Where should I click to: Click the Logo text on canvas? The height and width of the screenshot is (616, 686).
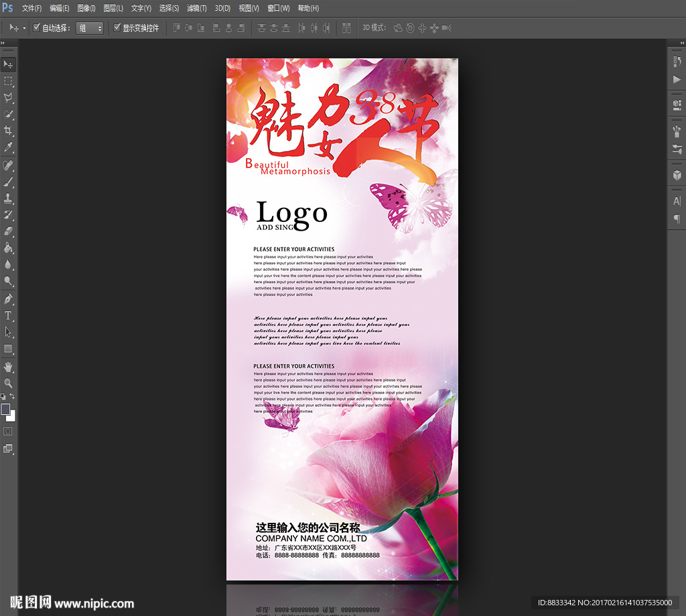pyautogui.click(x=292, y=213)
